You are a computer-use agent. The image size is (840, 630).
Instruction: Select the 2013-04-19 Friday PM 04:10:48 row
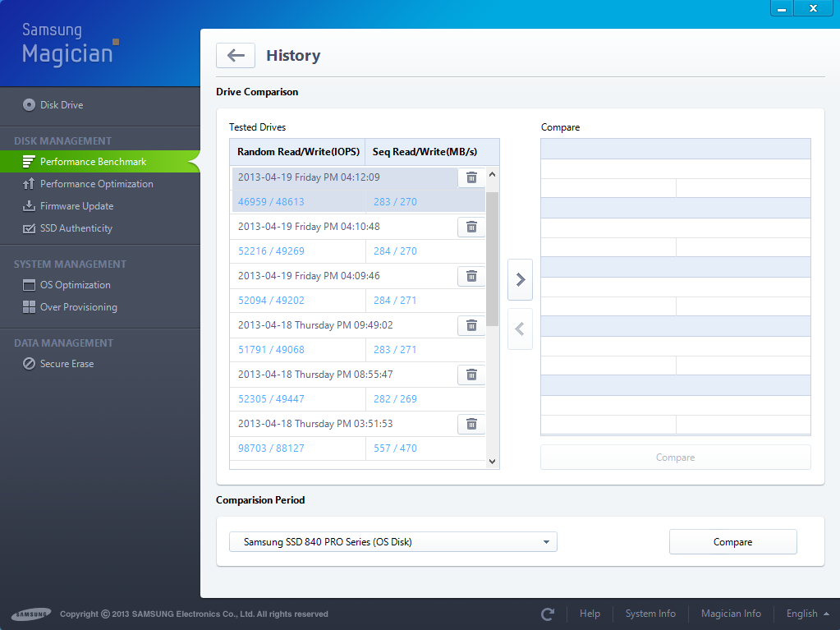coord(343,227)
